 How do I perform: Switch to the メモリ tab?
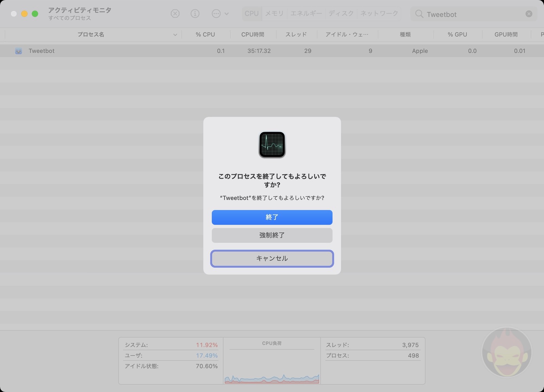coord(274,14)
